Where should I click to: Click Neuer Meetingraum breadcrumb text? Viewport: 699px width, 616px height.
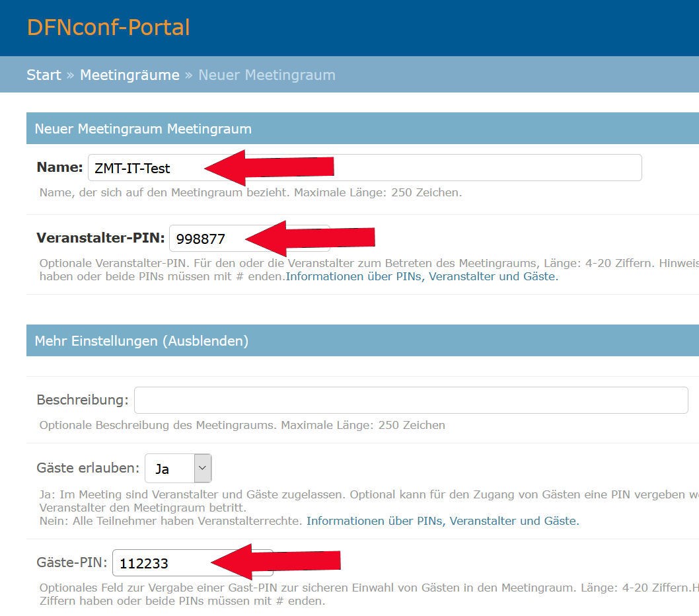point(266,75)
